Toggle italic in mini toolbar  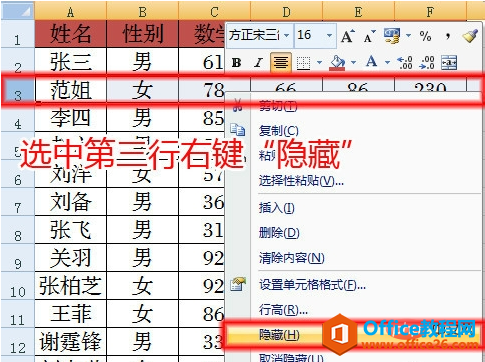258,63
